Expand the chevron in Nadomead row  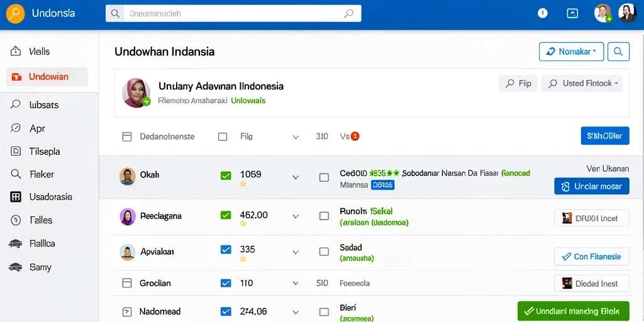point(296,312)
